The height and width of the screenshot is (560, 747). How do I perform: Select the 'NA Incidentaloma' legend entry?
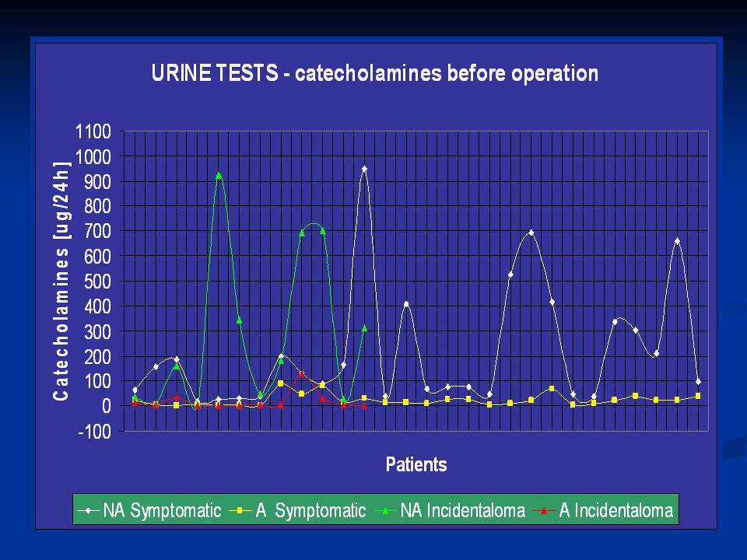point(451,510)
